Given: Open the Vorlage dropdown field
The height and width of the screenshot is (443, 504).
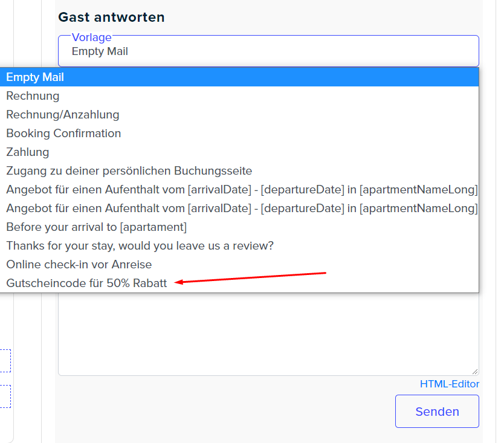Looking at the screenshot, I should pyautogui.click(x=268, y=51).
